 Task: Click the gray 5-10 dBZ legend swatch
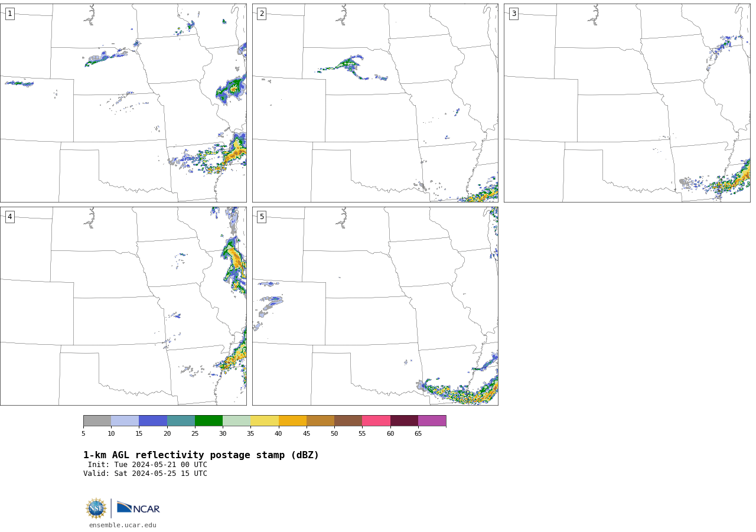(97, 420)
